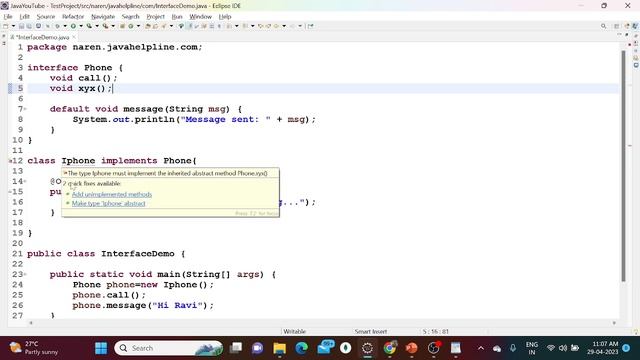Open a terminal from the toolbar icon
The height and width of the screenshot is (360, 640).
click(38, 26)
